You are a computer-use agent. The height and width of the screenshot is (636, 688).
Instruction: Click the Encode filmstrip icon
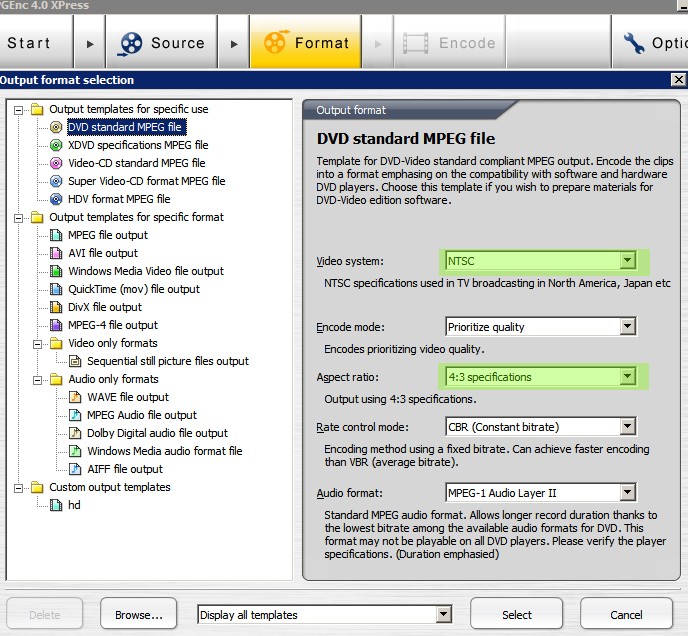point(415,43)
